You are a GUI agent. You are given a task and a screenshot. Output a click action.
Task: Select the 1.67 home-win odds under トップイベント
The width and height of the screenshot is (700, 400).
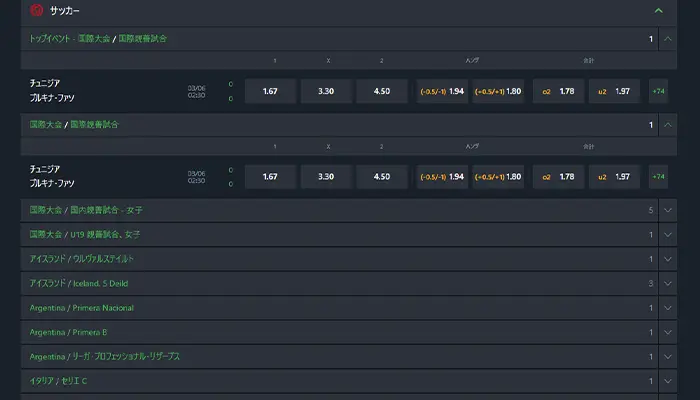(270, 91)
